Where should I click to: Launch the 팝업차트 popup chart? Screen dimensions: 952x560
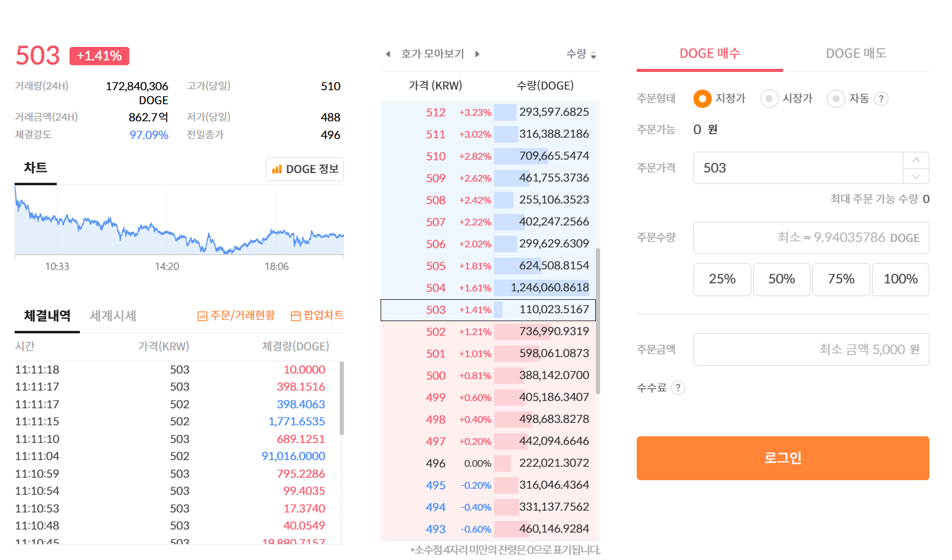coord(317,316)
